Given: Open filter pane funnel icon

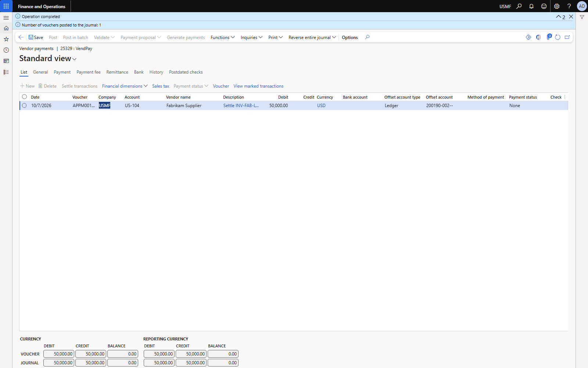Looking at the screenshot, I should pyautogui.click(x=582, y=17).
